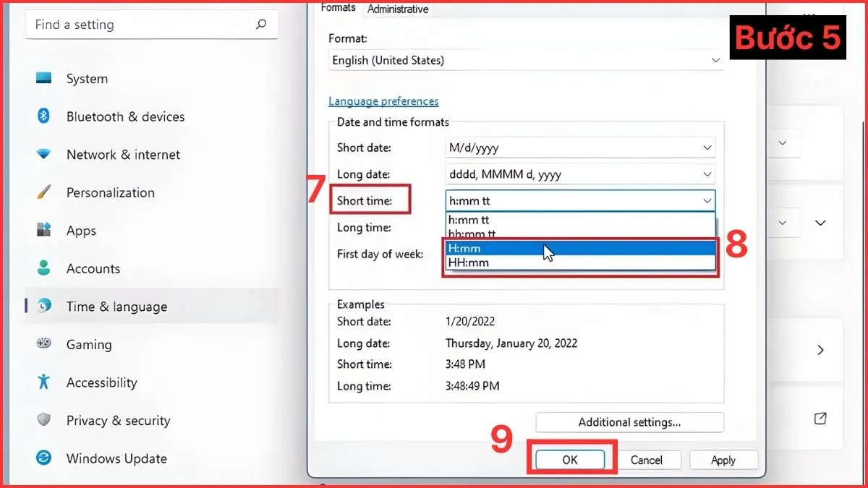Open the Language preferences link
The height and width of the screenshot is (488, 868).
tap(383, 101)
